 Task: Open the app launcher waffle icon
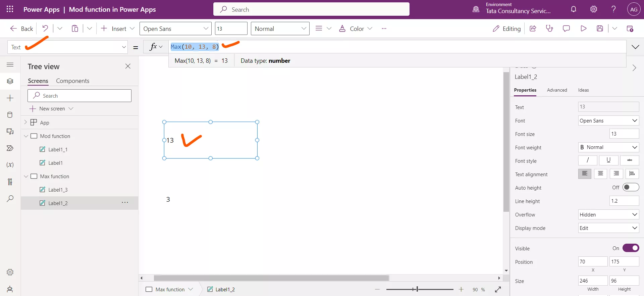(x=10, y=9)
